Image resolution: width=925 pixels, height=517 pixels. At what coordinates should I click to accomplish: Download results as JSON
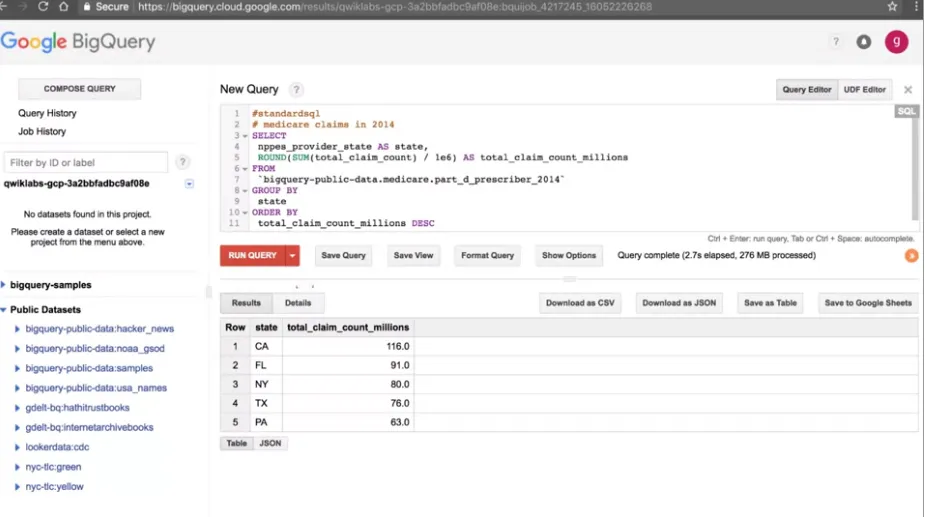click(x=679, y=303)
